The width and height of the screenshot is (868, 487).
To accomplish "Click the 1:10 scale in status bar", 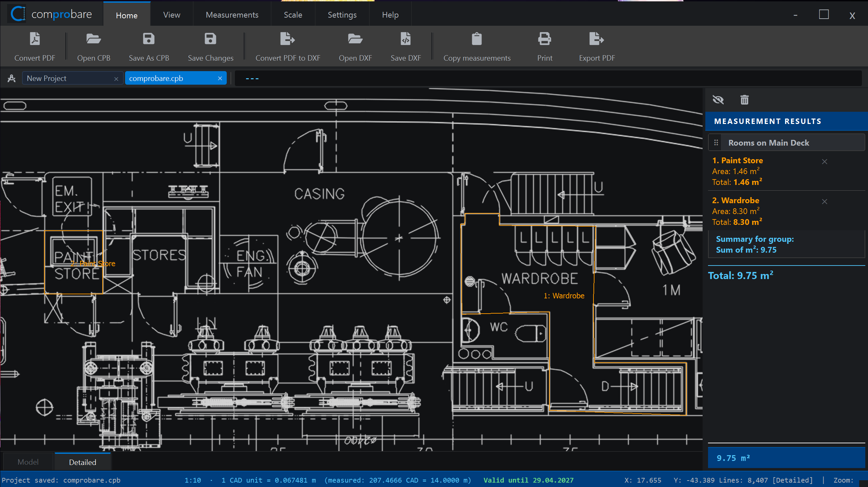I will [193, 480].
